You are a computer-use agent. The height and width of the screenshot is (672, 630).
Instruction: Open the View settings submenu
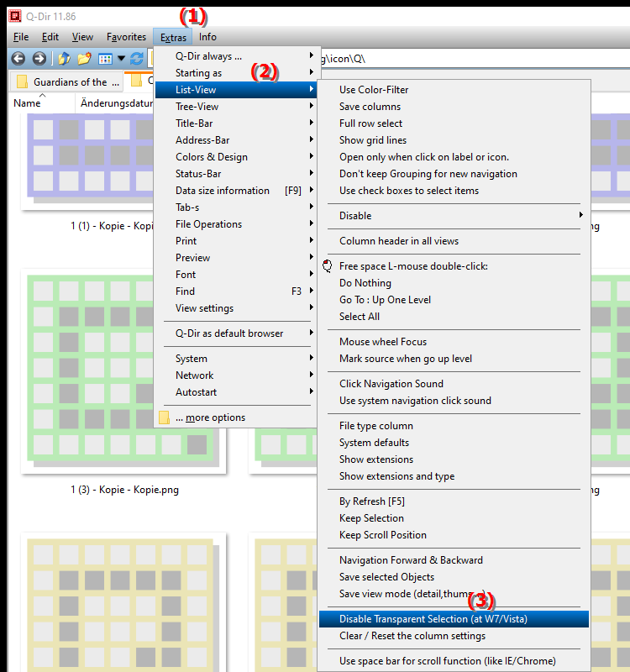237,308
